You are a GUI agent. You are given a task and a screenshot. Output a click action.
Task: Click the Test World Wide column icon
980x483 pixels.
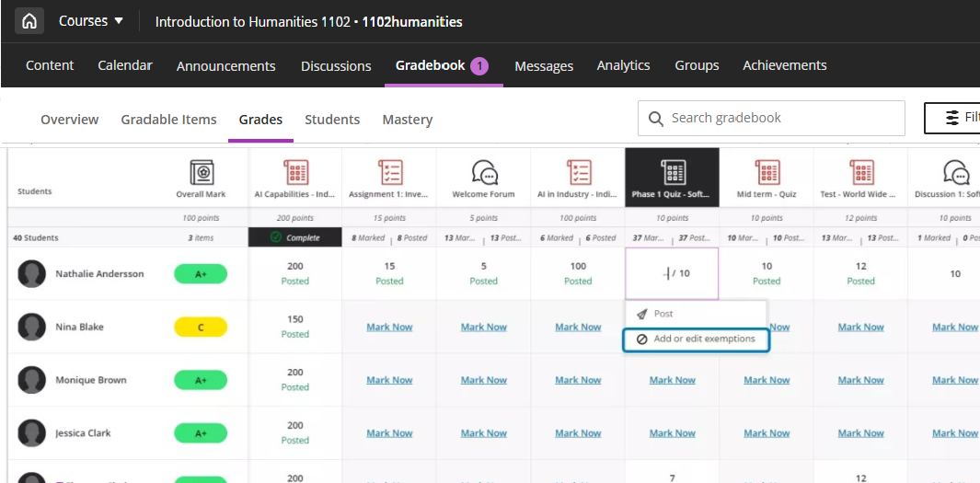click(x=861, y=172)
